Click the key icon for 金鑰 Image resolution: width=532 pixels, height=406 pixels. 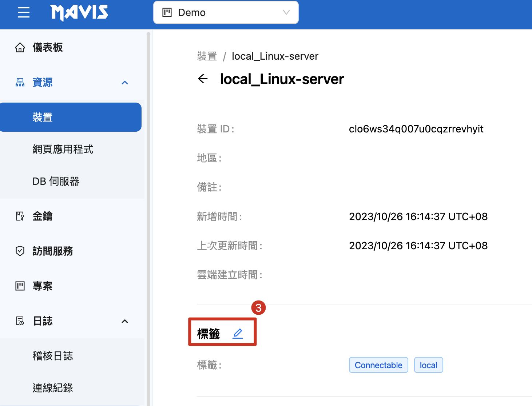20,216
